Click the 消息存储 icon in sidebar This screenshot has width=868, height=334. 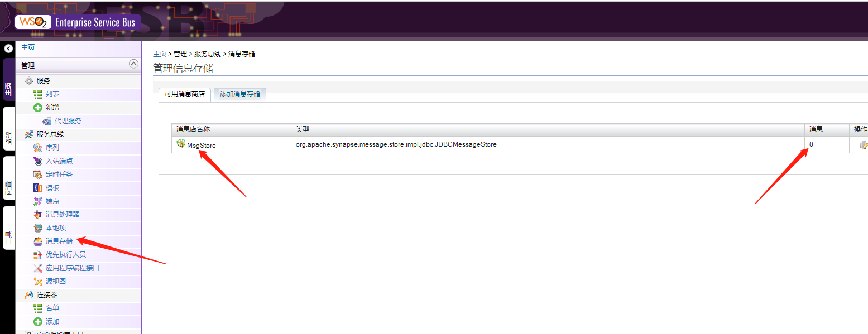(38, 241)
